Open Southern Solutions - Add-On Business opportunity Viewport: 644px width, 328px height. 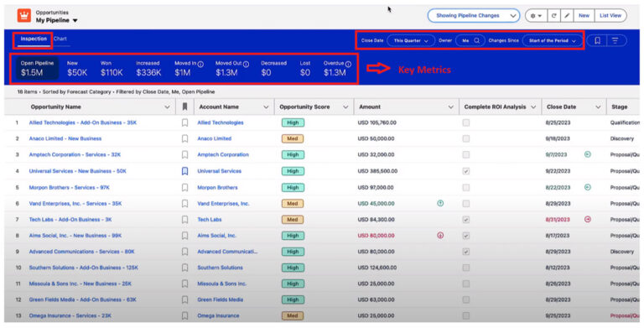[x=83, y=268]
